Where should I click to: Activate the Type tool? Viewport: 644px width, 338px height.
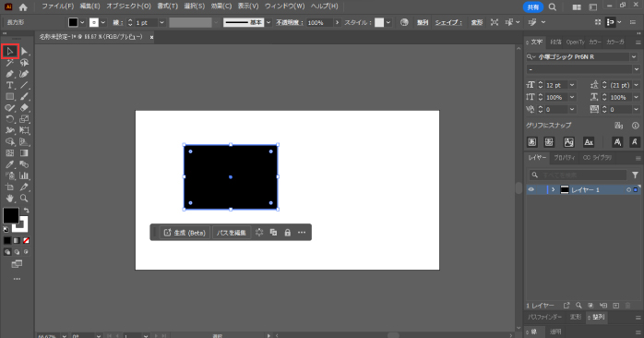tap(10, 85)
